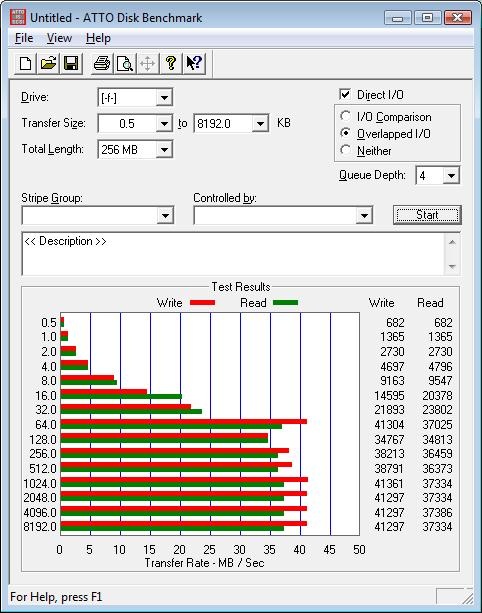
Task: Click the Write value 21893 for 32.0
Action: tap(389, 410)
